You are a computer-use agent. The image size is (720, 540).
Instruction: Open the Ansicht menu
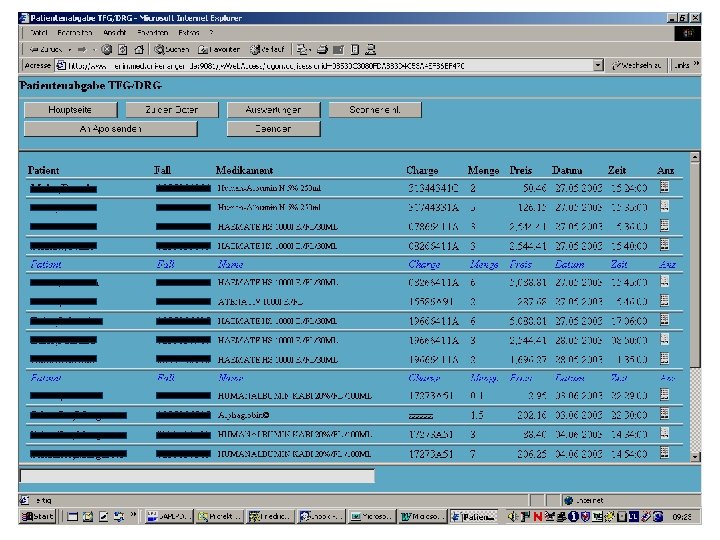click(x=115, y=33)
